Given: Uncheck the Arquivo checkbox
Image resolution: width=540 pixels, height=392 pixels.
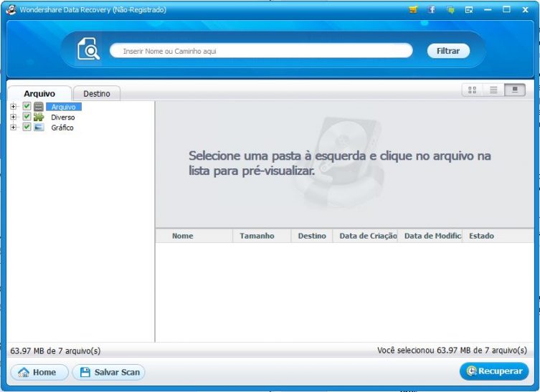Looking at the screenshot, I should tap(27, 106).
